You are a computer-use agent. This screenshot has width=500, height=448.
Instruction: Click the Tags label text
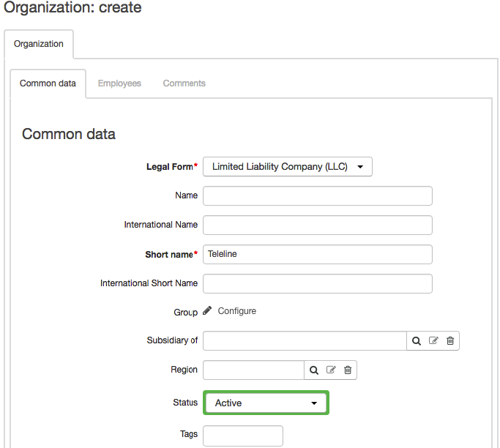(189, 434)
